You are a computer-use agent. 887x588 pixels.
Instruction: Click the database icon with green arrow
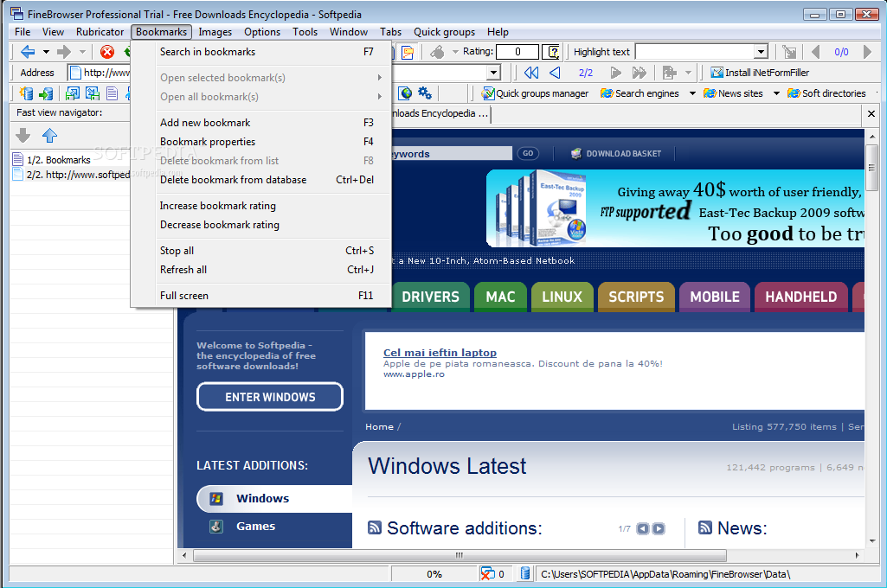[47, 93]
